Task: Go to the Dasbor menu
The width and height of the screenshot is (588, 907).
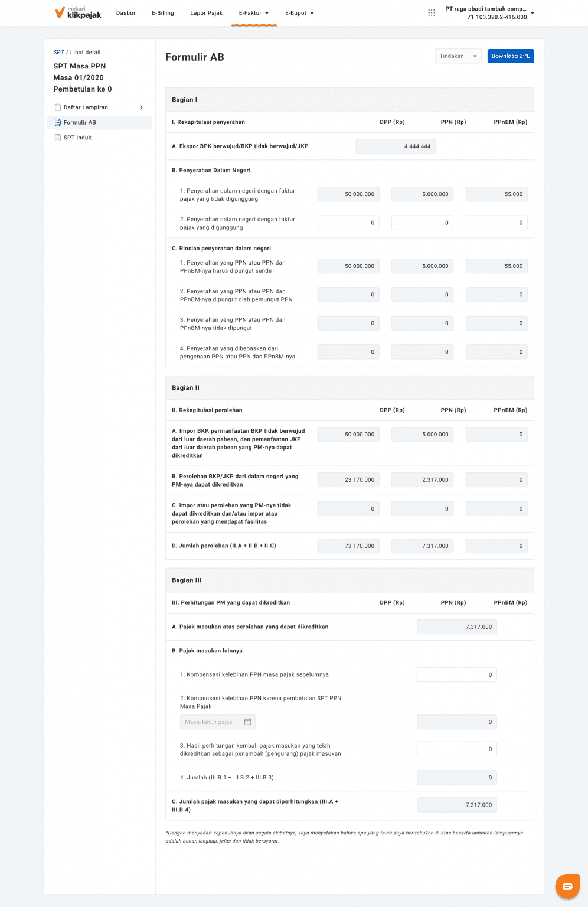Action: (126, 13)
